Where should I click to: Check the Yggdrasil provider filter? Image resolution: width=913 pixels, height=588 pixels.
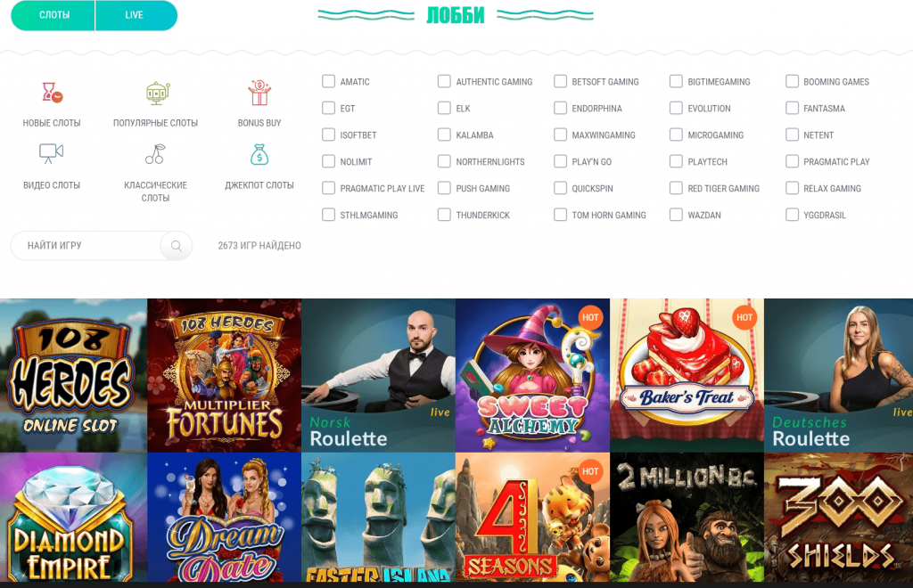coord(792,215)
